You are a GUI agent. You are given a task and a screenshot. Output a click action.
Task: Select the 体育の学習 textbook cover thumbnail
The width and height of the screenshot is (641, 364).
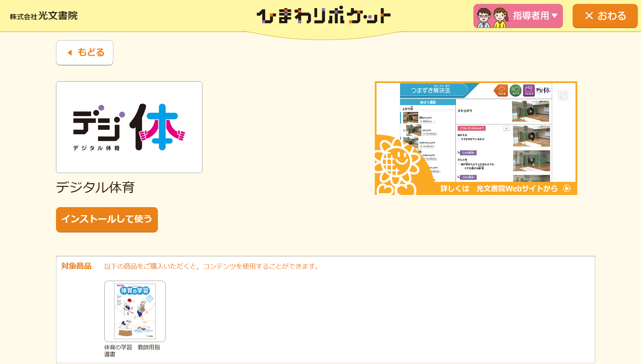pyautogui.click(x=135, y=311)
